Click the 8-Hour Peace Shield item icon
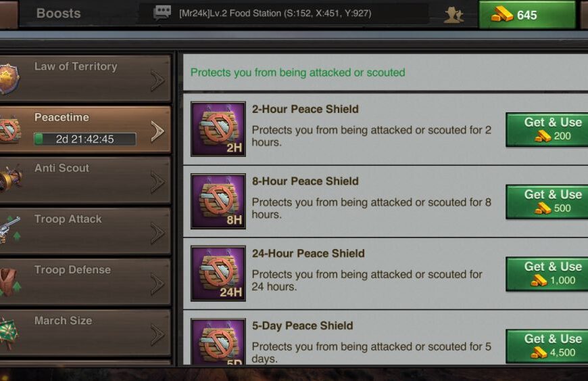This screenshot has width=588, height=381. tap(218, 201)
